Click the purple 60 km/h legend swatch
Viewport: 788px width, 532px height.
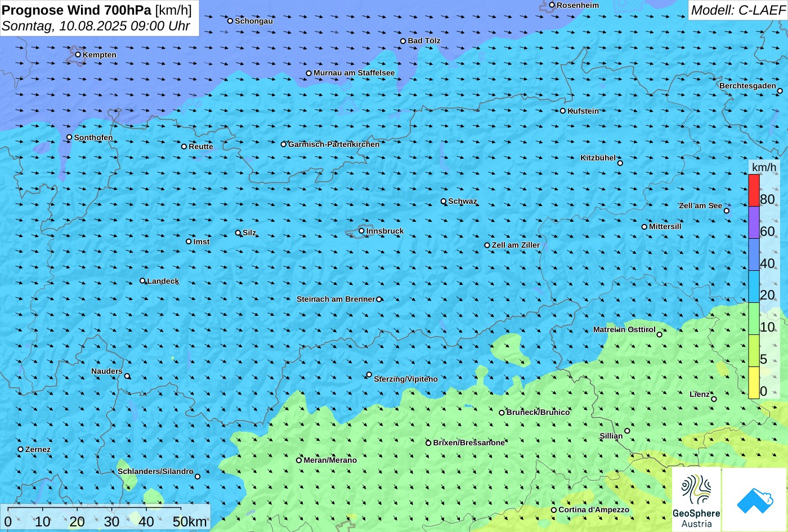[754, 222]
